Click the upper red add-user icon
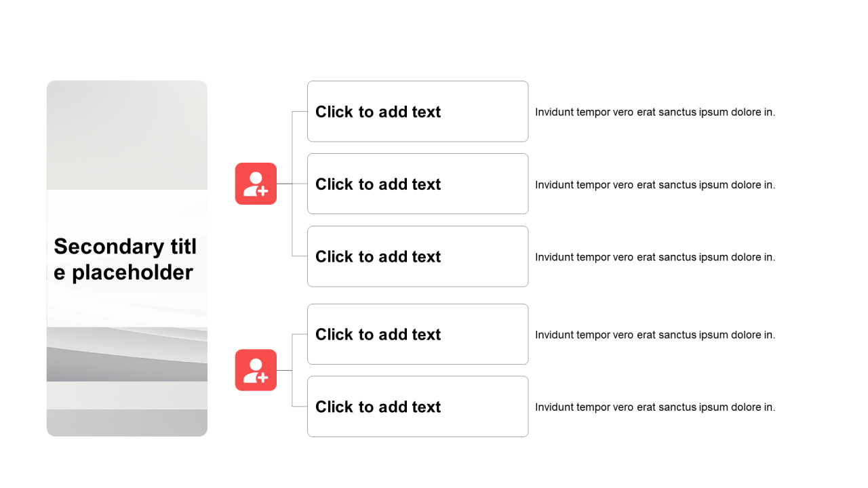 [256, 184]
